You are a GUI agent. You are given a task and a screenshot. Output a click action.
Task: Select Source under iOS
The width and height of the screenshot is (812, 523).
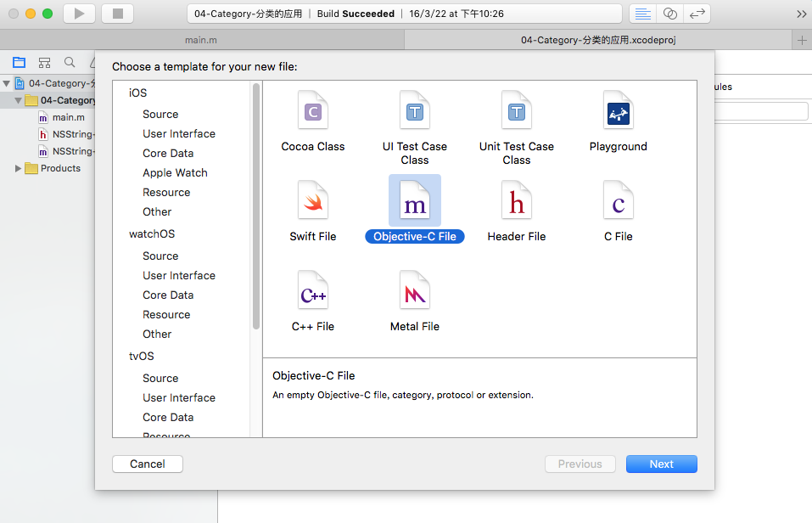click(160, 114)
